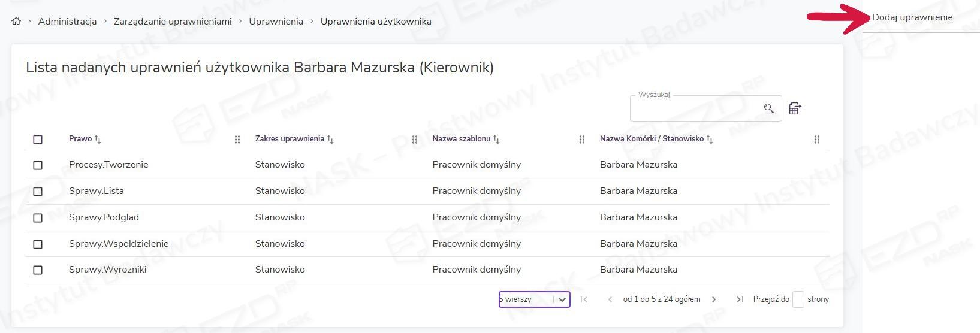Go to next page arrow

click(x=714, y=299)
